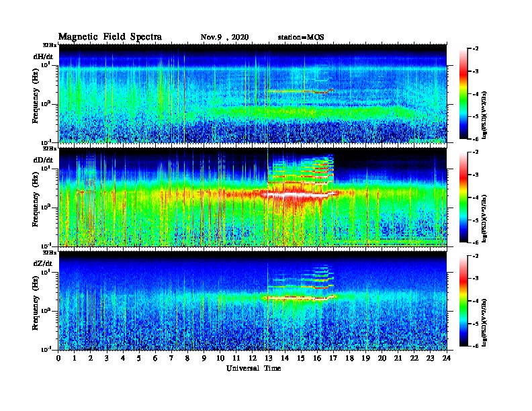Screen dimensions: 532x411
Task: Click the -6 tick on dZ/dt color bar
Action: click(x=476, y=346)
